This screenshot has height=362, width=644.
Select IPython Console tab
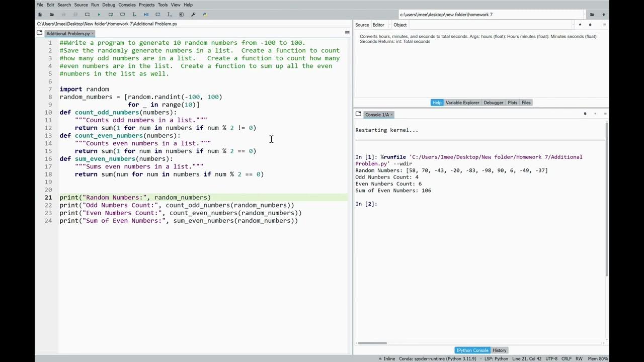pos(472,350)
